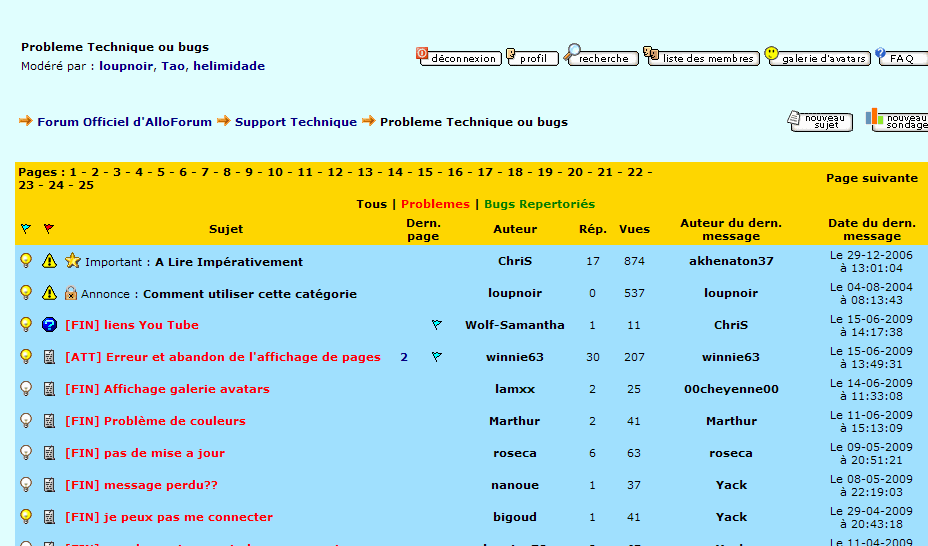Jump to page 2 of 'Erreur et abandon' topic
This screenshot has width=928, height=546.
pyautogui.click(x=404, y=357)
